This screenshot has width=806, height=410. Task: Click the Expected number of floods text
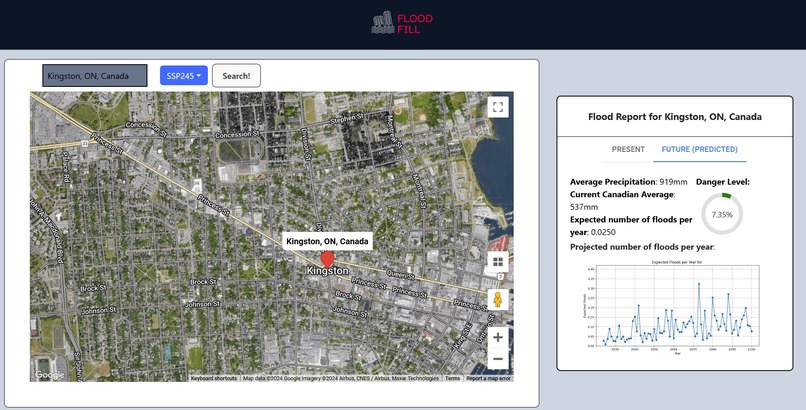[x=631, y=226]
